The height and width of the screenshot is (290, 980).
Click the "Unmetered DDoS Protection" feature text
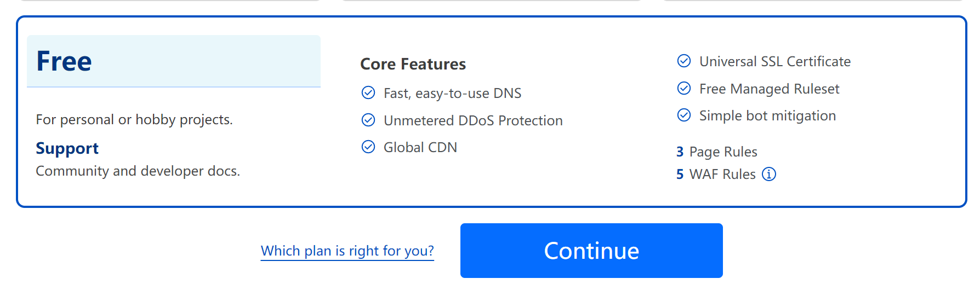473,120
